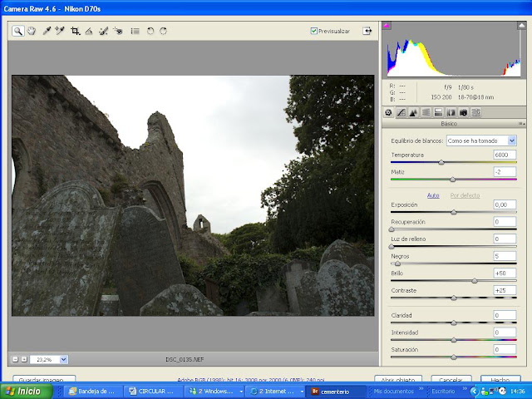Click the Guardar imagen button

click(x=44, y=379)
